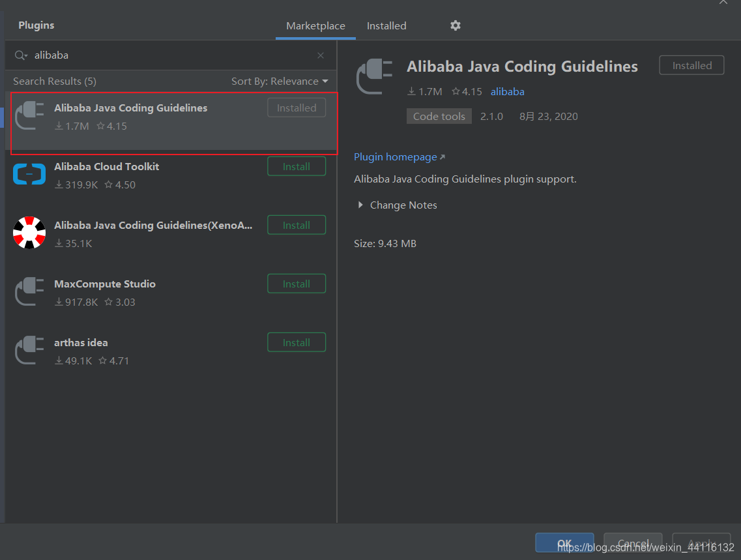
Task: Click the MaxCompute Studio plug icon
Action: (29, 291)
